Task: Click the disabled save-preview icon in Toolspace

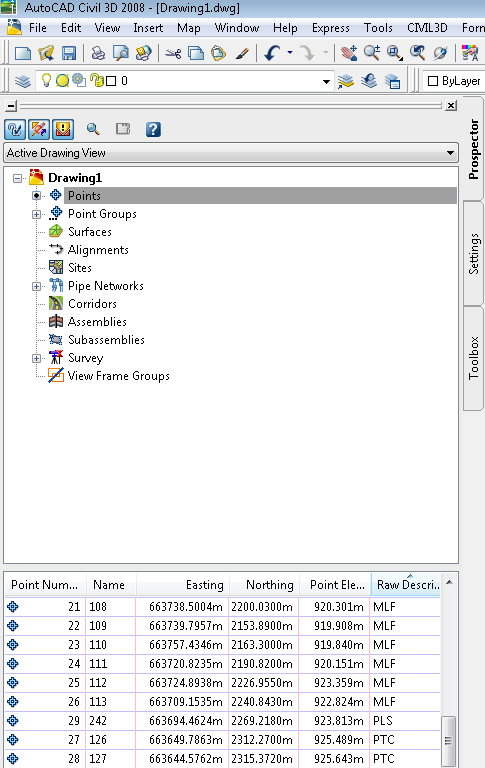Action: [123, 129]
